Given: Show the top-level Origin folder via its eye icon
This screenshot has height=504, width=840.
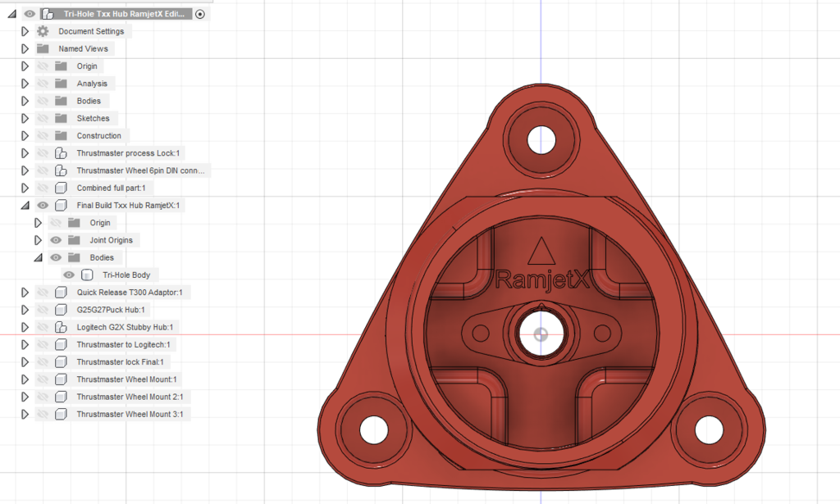Looking at the screenshot, I should [43, 66].
